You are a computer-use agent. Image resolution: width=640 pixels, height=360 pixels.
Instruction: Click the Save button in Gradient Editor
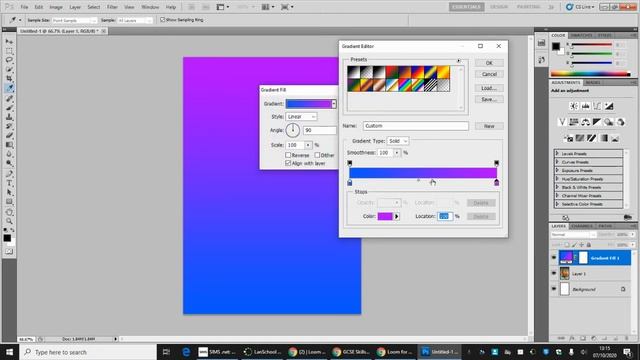coord(489,99)
